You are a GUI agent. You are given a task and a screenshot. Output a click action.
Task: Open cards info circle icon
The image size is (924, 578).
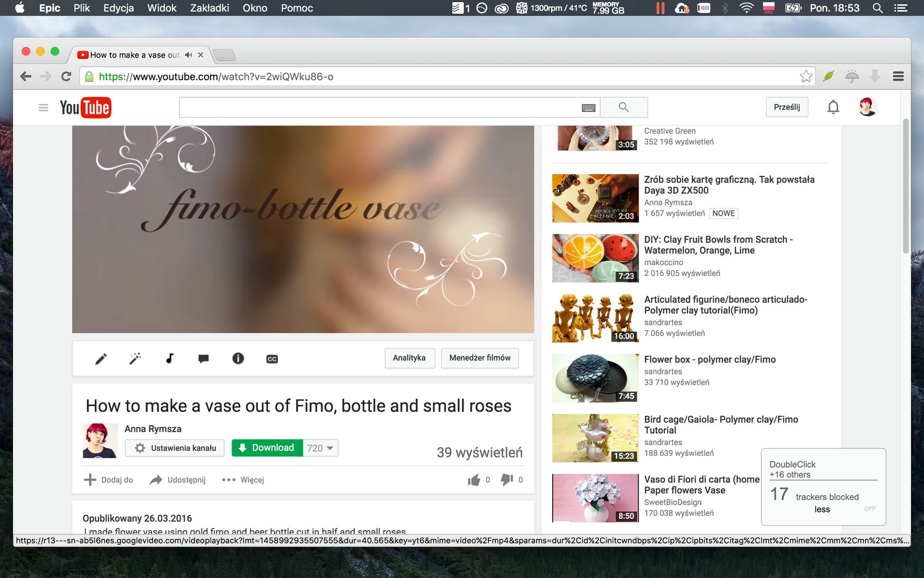click(238, 358)
